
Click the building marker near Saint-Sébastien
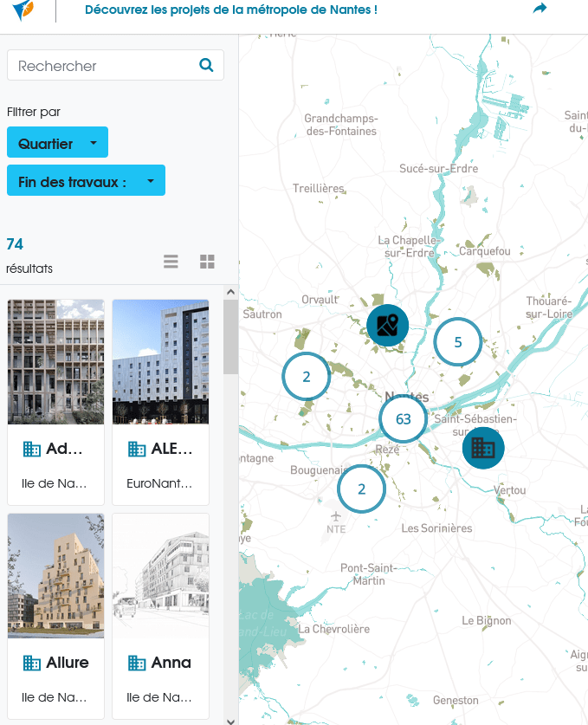pos(483,448)
